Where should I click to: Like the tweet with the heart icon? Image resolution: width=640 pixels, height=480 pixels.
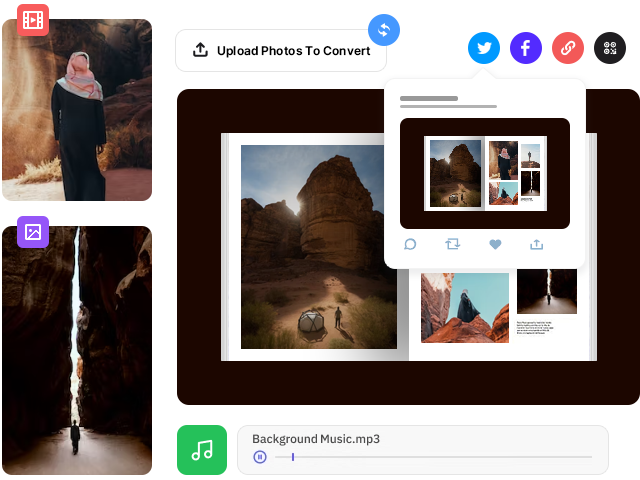click(495, 244)
